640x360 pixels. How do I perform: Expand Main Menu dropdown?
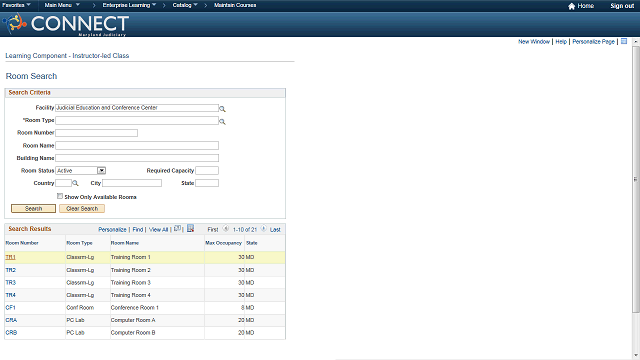coord(62,5)
